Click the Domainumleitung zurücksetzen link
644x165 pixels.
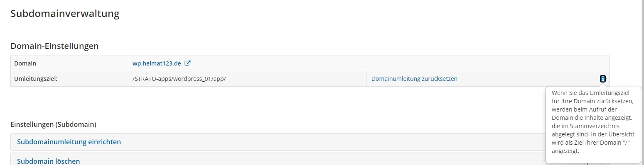pyautogui.click(x=414, y=79)
